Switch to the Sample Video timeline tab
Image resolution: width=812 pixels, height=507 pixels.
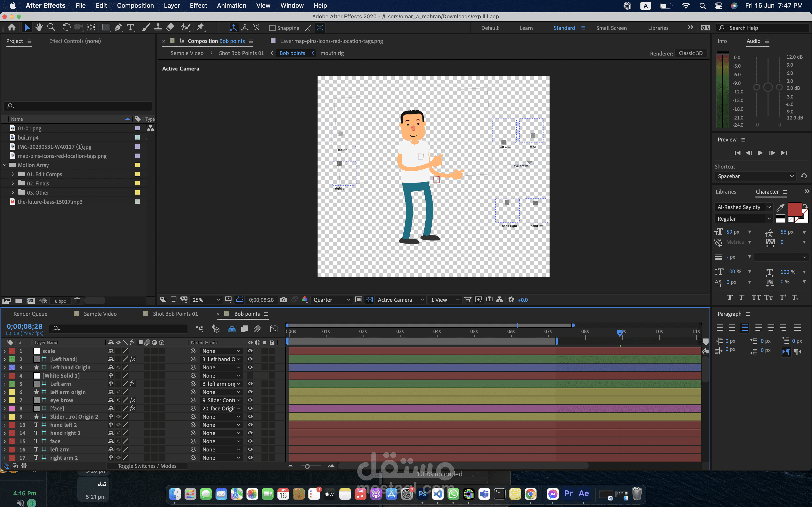100,314
